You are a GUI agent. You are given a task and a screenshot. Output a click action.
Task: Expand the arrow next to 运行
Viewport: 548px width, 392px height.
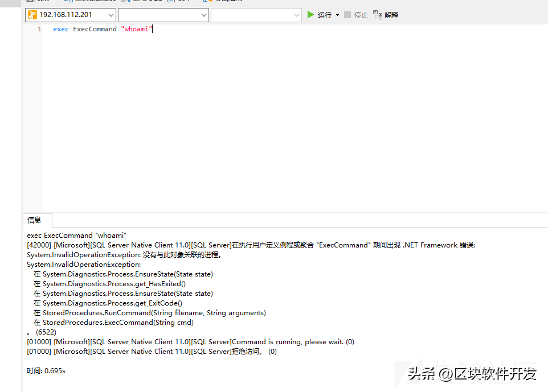[337, 15]
